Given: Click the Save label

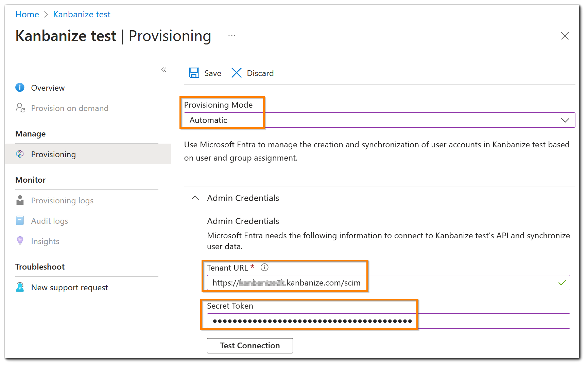Looking at the screenshot, I should click(x=213, y=73).
